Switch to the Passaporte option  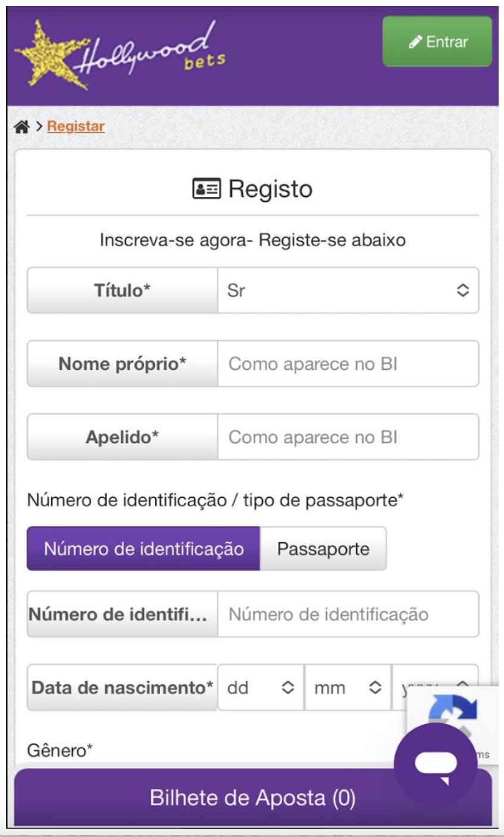click(x=323, y=548)
